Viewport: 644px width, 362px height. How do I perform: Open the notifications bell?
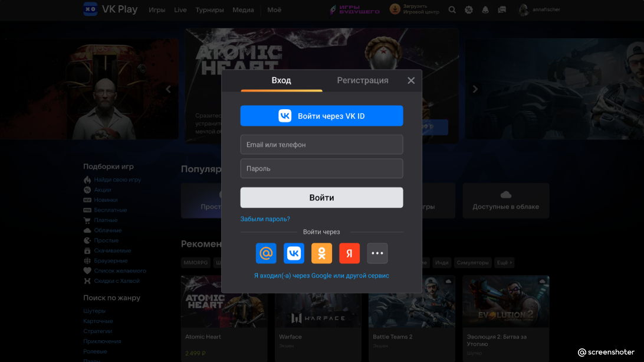pyautogui.click(x=485, y=9)
